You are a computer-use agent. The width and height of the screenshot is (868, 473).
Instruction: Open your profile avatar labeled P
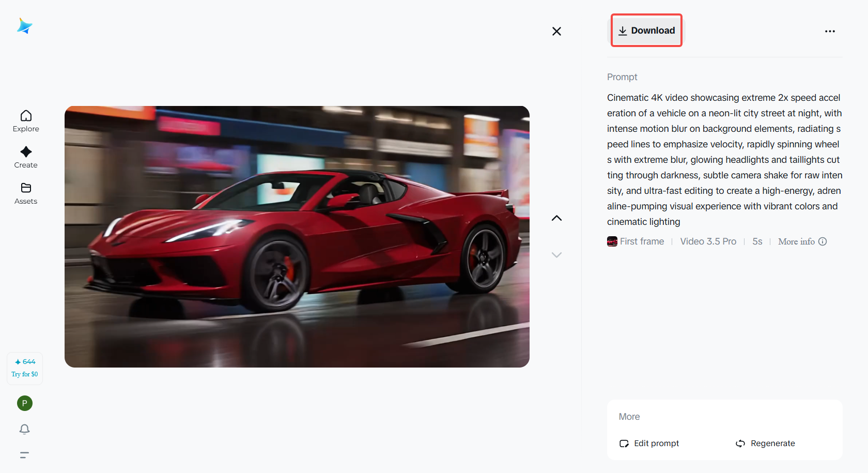(x=24, y=403)
